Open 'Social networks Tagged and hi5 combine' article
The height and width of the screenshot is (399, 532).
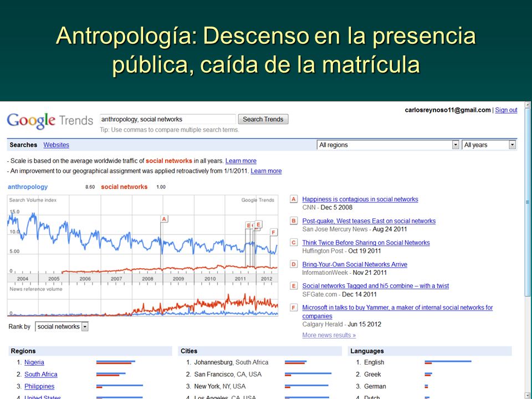[376, 286]
